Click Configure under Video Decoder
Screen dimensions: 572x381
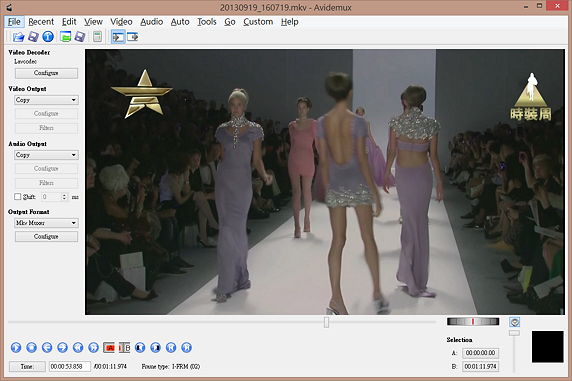(x=46, y=73)
